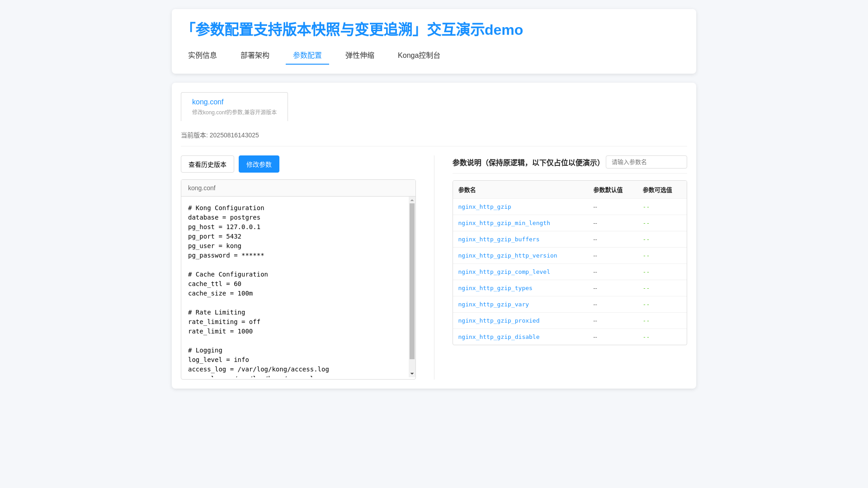
Task: Select the kong.conf file tab card
Action: 234,107
